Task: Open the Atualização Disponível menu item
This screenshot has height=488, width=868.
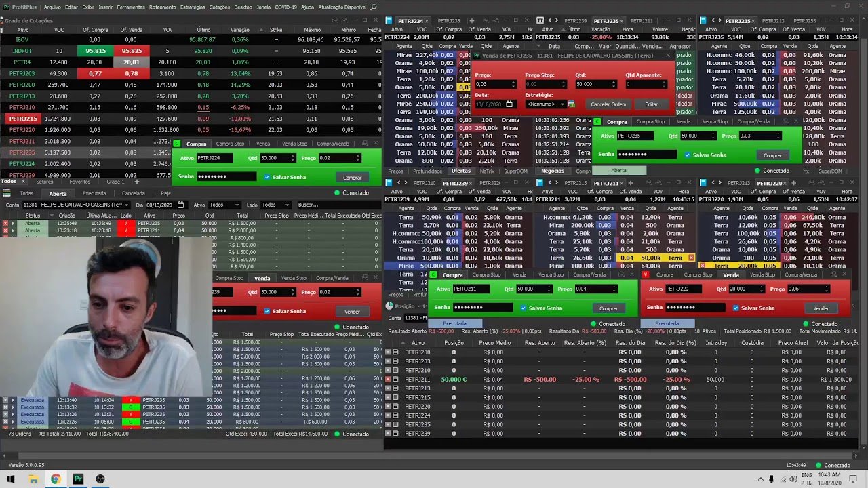Action: pos(342,7)
